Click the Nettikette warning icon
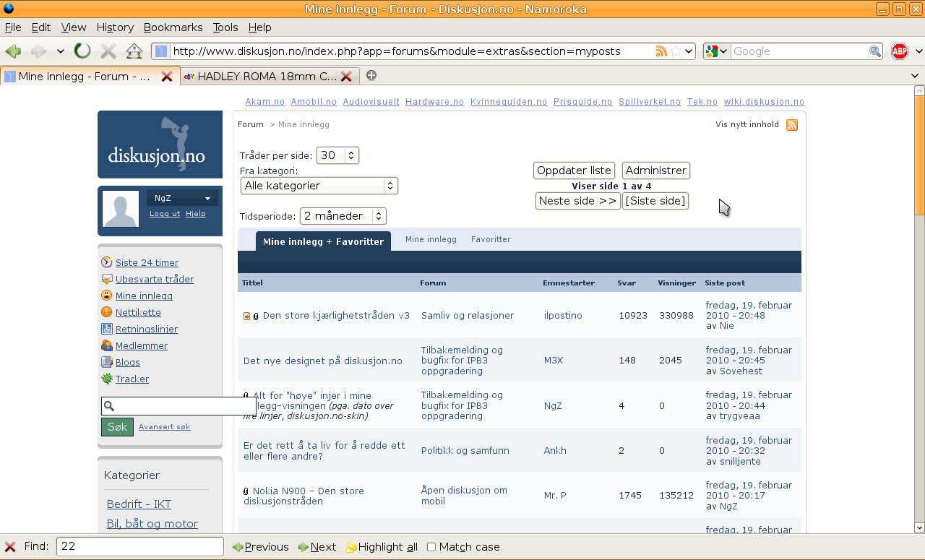 pos(107,312)
